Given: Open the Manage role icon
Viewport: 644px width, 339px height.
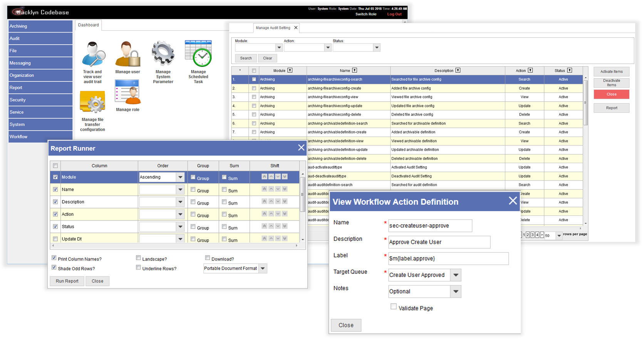Looking at the screenshot, I should click(127, 92).
